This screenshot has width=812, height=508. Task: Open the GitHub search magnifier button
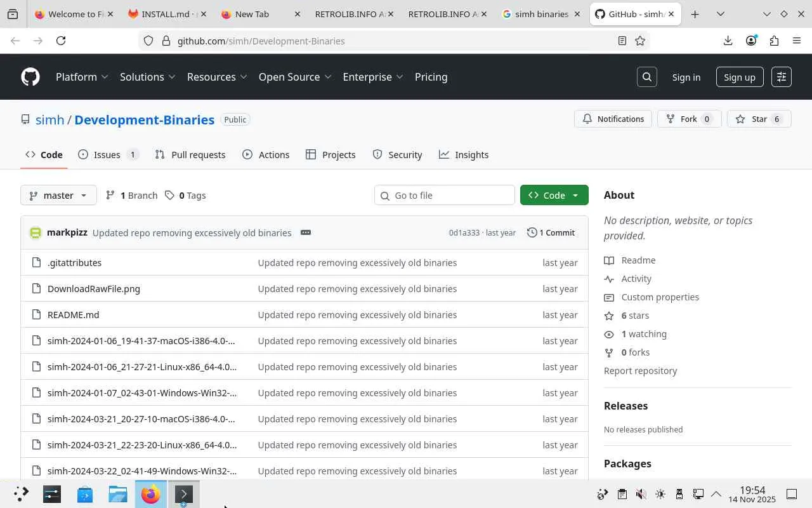(647, 77)
